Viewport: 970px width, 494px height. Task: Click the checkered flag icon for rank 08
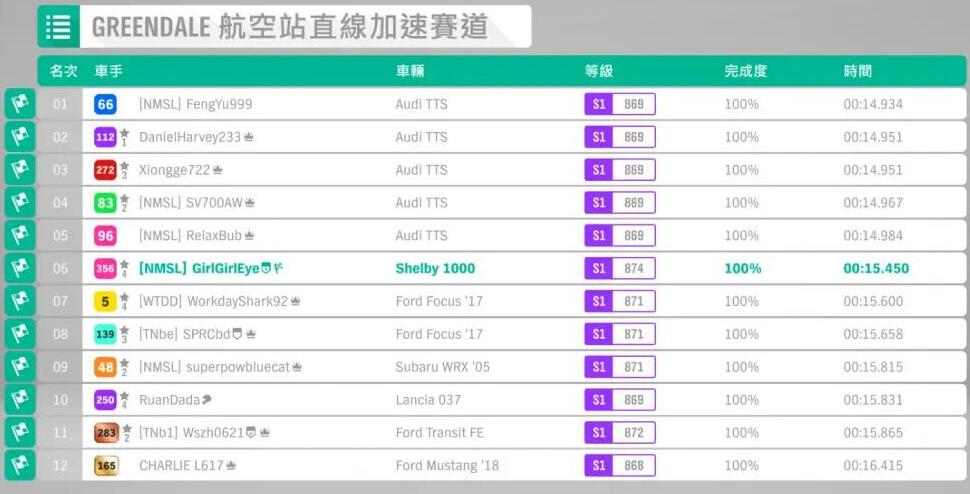point(20,333)
